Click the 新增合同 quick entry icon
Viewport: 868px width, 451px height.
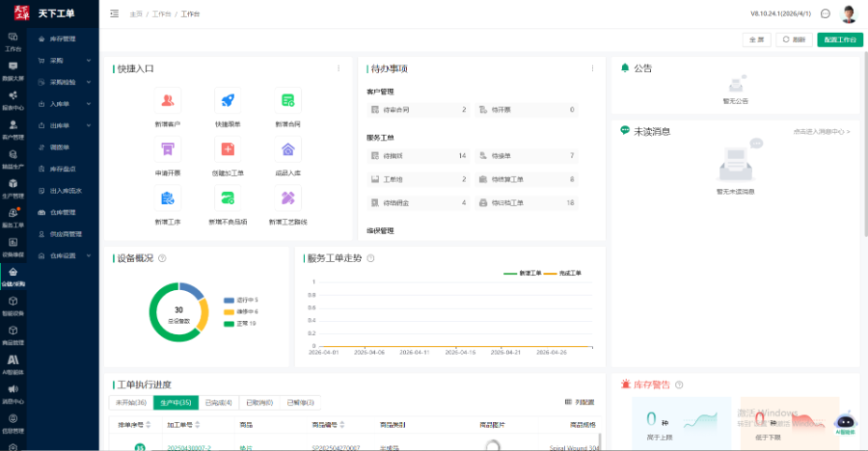[287, 101]
